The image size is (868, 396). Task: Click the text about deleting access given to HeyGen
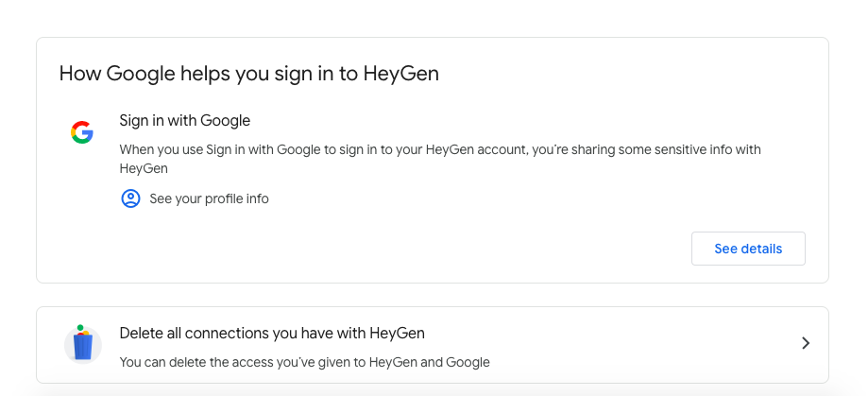tap(304, 362)
